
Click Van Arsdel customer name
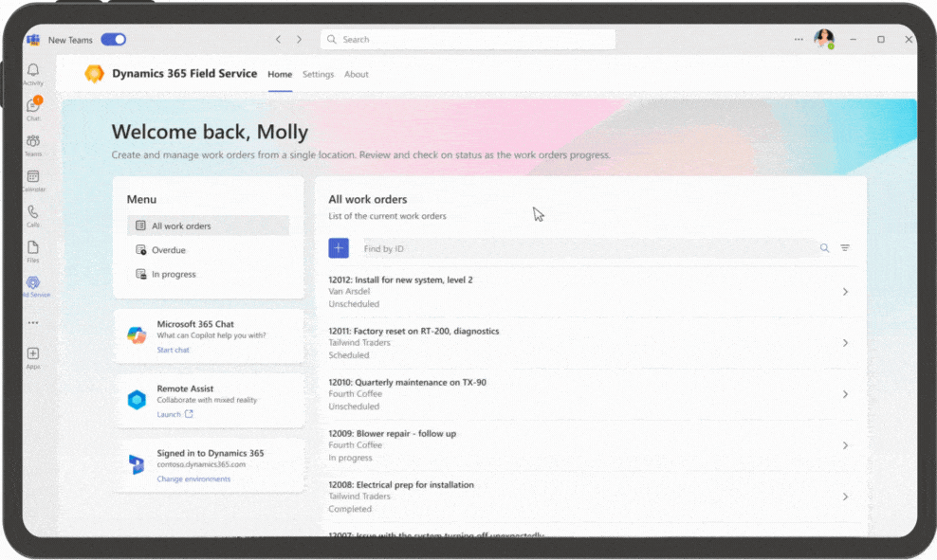coord(349,291)
